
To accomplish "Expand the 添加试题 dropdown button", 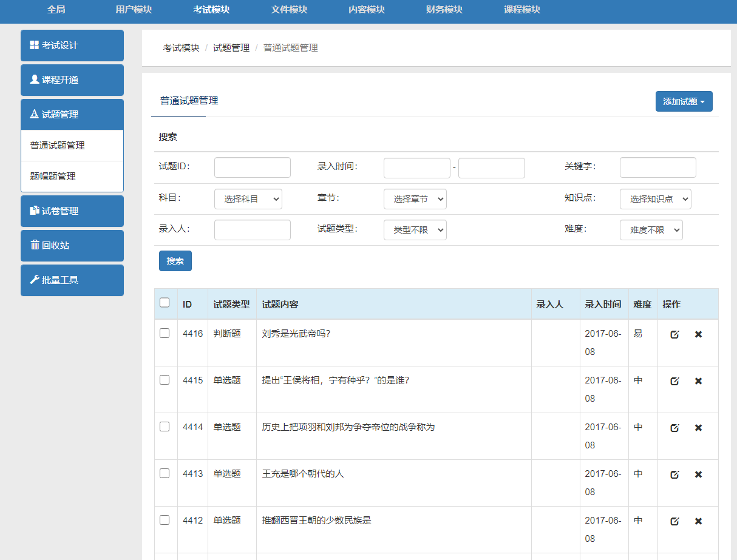I will click(684, 101).
